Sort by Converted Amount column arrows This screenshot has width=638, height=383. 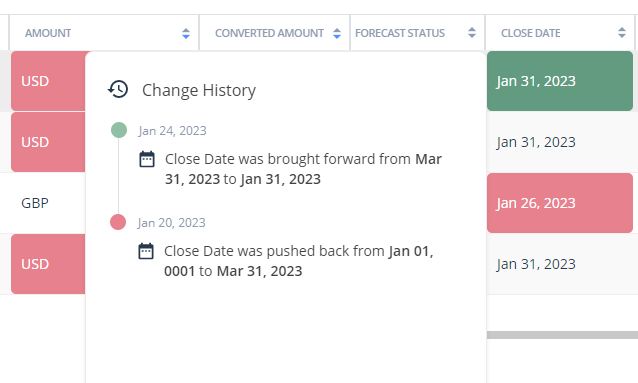(337, 33)
